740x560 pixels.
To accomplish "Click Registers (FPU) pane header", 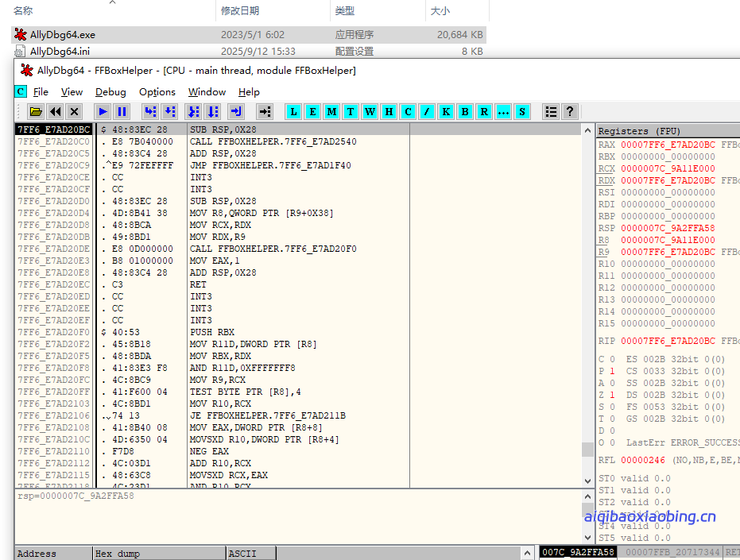I will (x=668, y=131).
